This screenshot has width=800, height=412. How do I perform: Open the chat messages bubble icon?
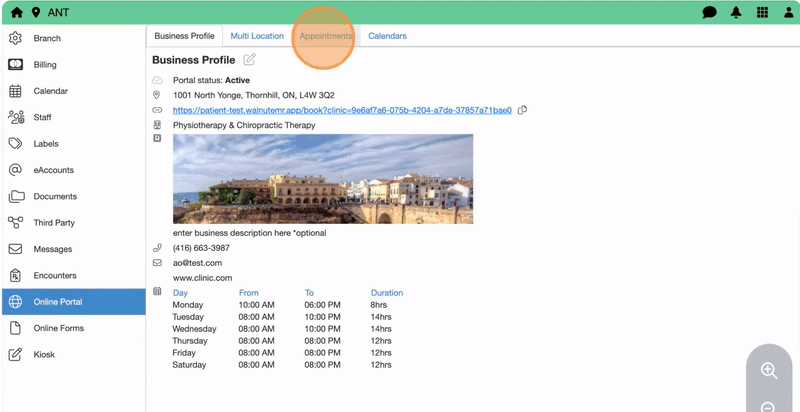point(709,13)
